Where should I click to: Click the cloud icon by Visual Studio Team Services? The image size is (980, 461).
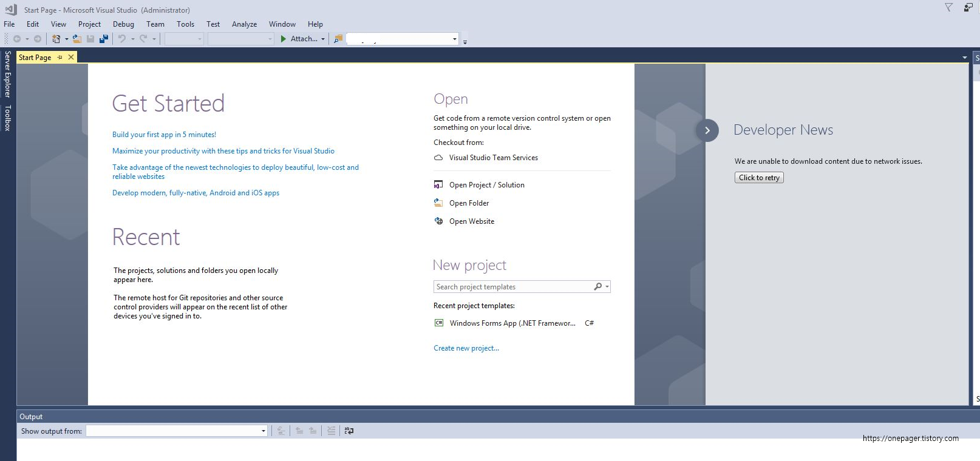pyautogui.click(x=438, y=158)
